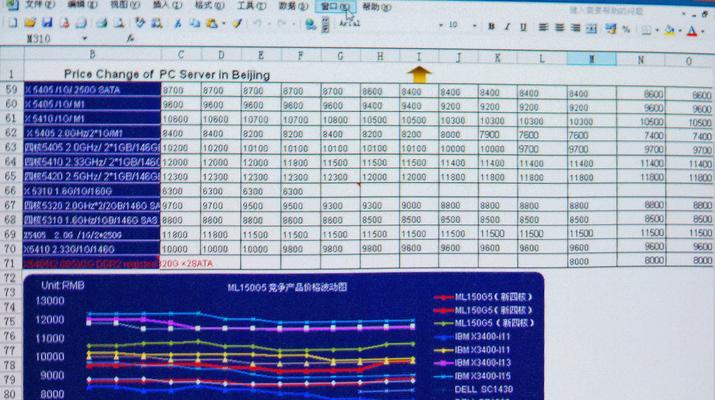
Task: Click the Copy icon
Action: 195,24
